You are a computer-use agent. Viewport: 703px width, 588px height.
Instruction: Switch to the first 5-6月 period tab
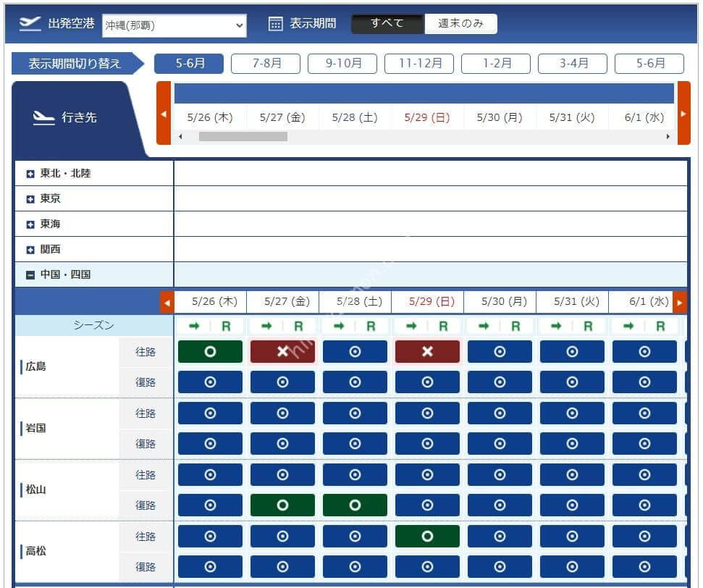click(189, 63)
